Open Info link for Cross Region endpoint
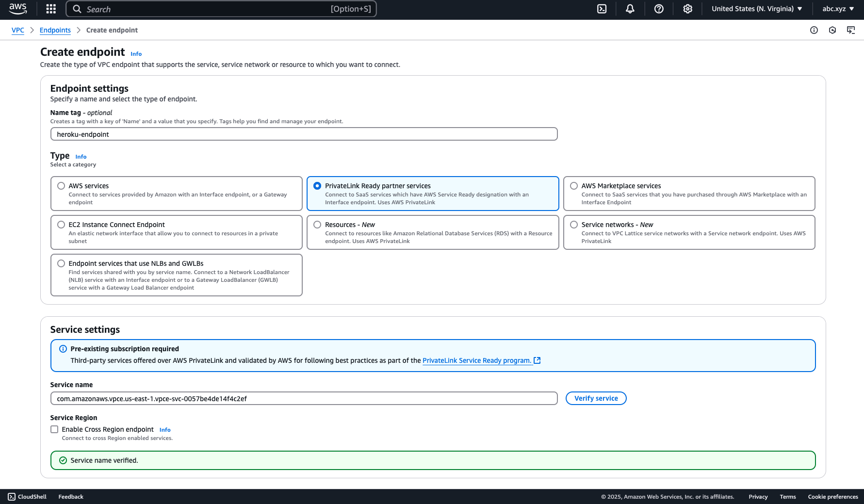The image size is (864, 504). tap(165, 430)
